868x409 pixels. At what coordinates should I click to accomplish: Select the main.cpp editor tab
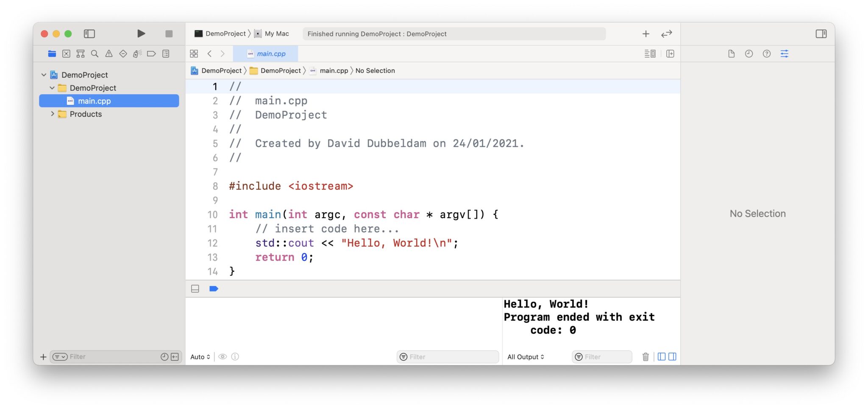tap(266, 53)
